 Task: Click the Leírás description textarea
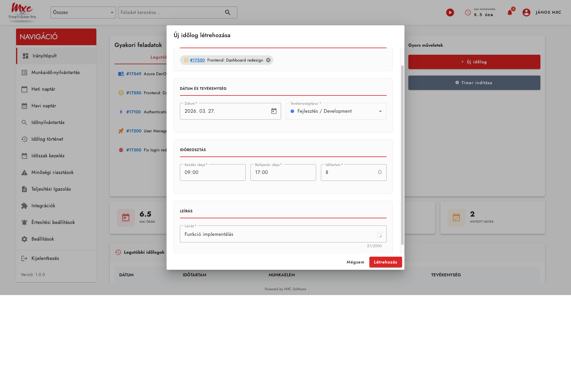(280, 234)
